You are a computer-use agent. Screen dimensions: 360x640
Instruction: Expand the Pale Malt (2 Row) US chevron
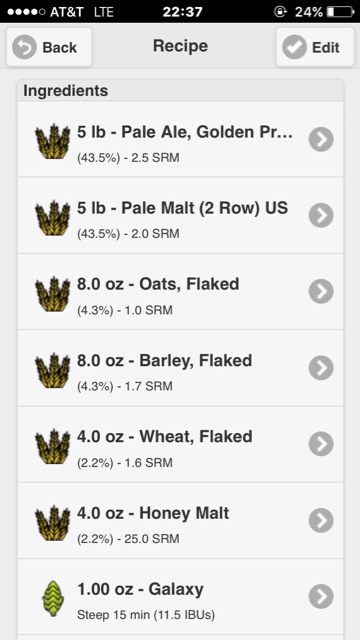321,215
